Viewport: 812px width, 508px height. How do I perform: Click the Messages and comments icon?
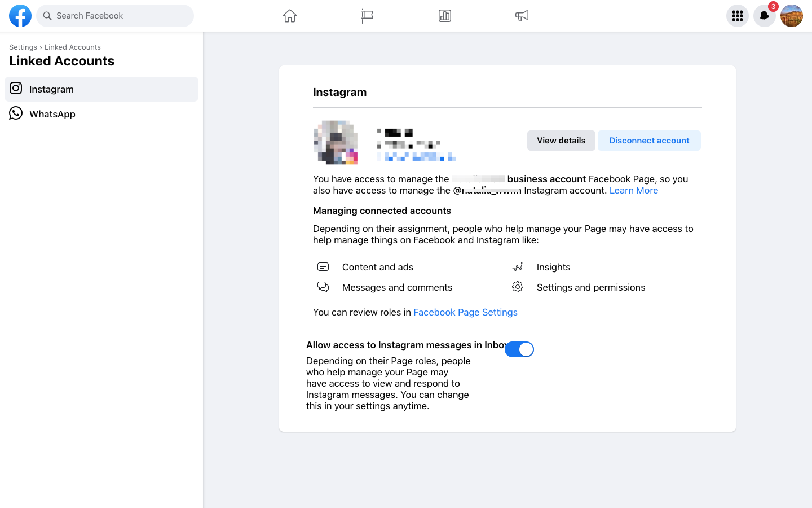coord(323,287)
